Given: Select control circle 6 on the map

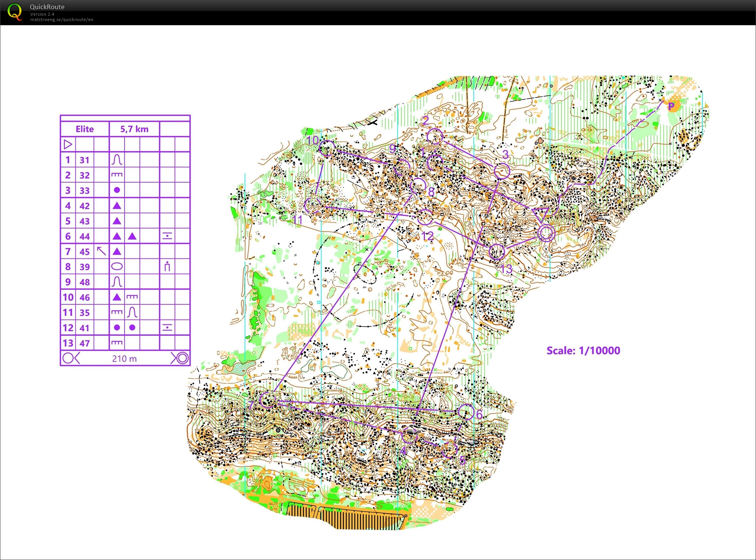Looking at the screenshot, I should (x=466, y=412).
